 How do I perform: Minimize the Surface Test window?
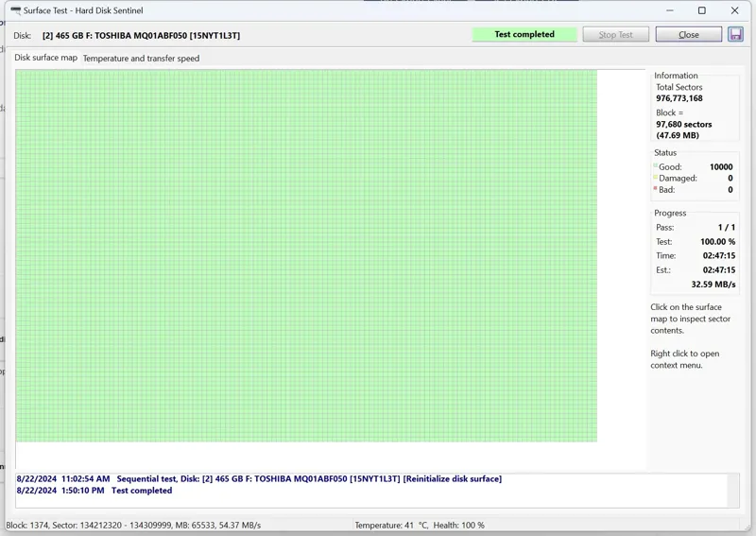point(667,10)
